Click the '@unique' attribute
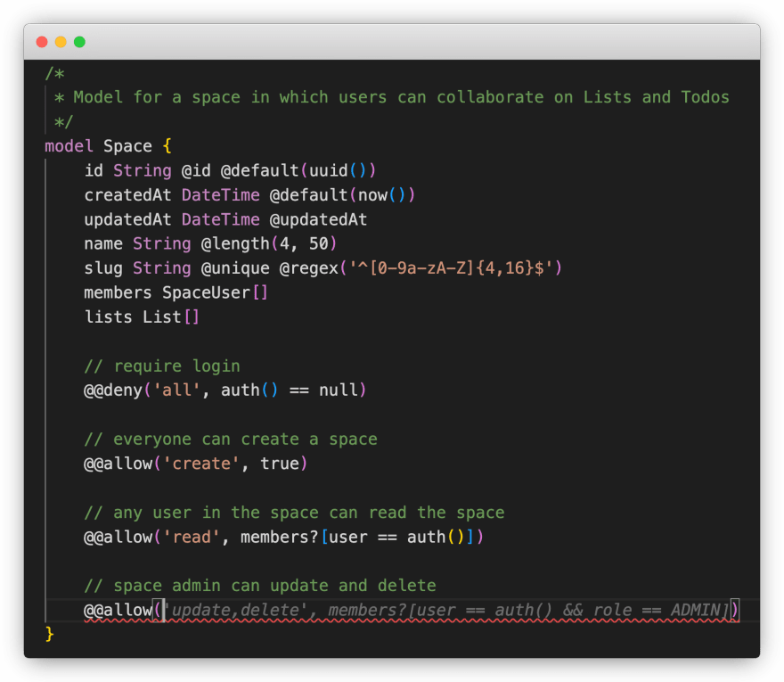784x682 pixels. tap(235, 268)
